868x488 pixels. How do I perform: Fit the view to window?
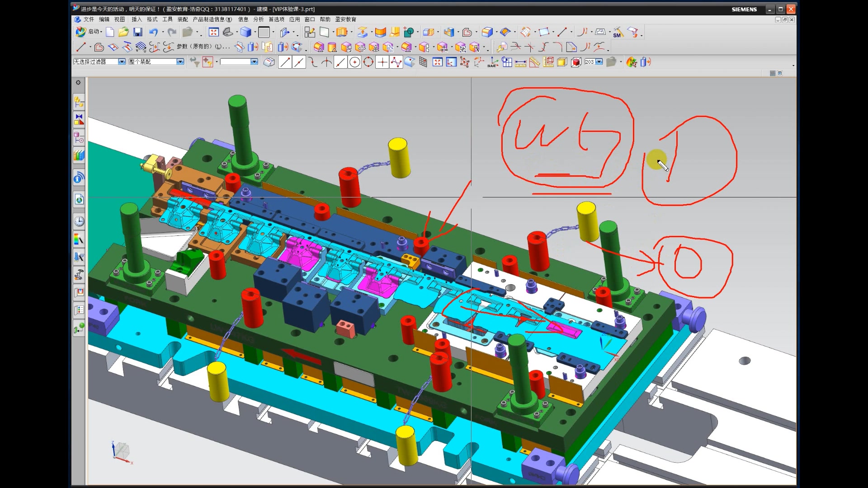click(x=214, y=32)
